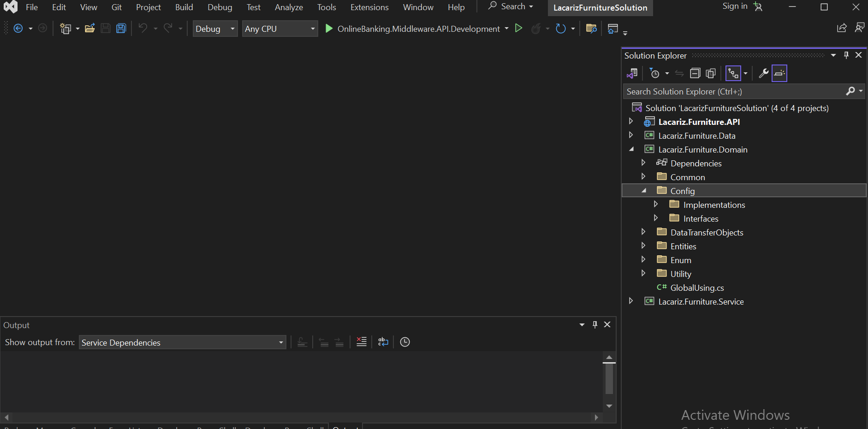Click the Sync with Active Document icon
Screen dimensions: 868x429
point(680,73)
